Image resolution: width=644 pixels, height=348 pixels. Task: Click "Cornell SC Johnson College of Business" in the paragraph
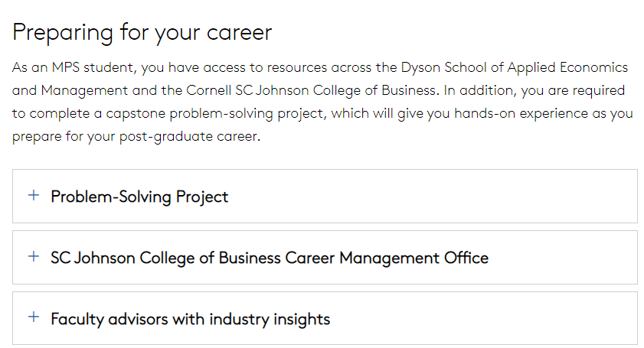point(312,90)
